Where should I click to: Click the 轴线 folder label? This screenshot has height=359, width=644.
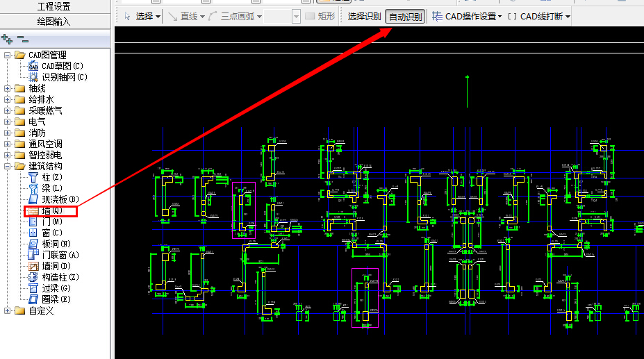click(x=37, y=88)
